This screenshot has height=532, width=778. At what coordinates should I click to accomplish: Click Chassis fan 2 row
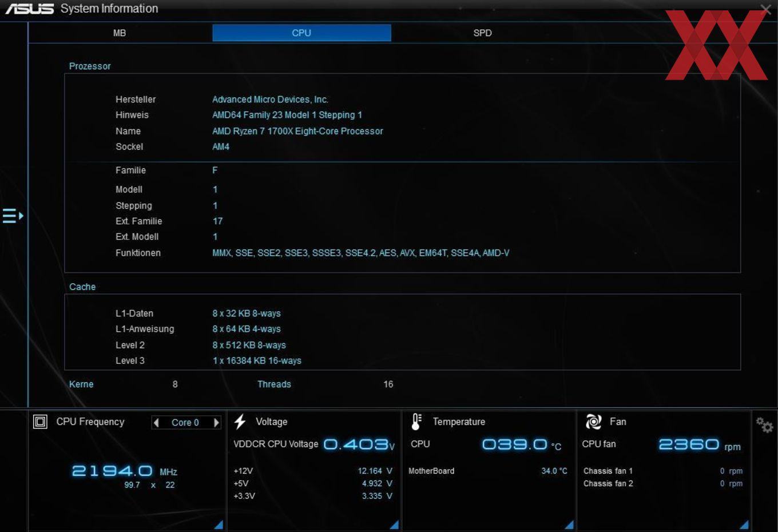click(x=663, y=483)
